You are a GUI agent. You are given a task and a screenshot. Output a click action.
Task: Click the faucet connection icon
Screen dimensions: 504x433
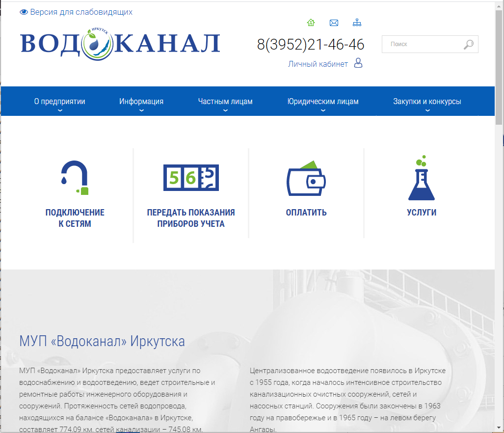75,178
